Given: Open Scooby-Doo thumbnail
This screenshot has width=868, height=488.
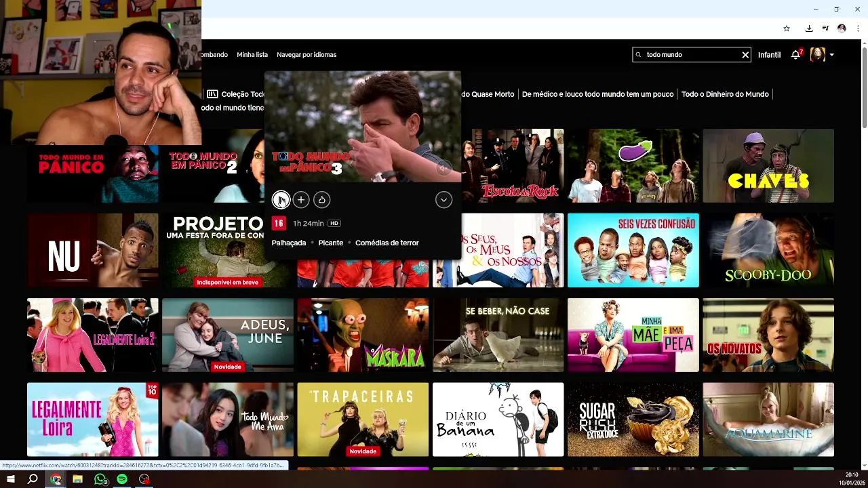Looking at the screenshot, I should (768, 250).
